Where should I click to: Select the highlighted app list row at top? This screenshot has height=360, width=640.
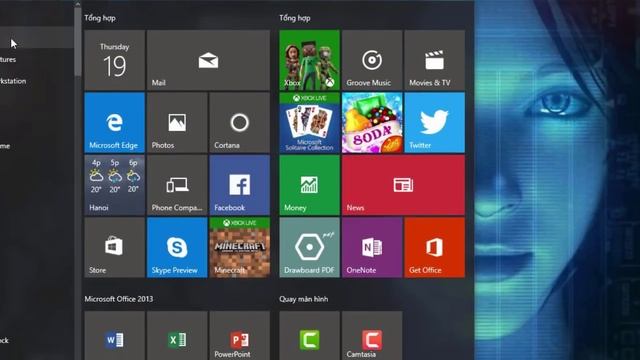pyautogui.click(x=37, y=38)
